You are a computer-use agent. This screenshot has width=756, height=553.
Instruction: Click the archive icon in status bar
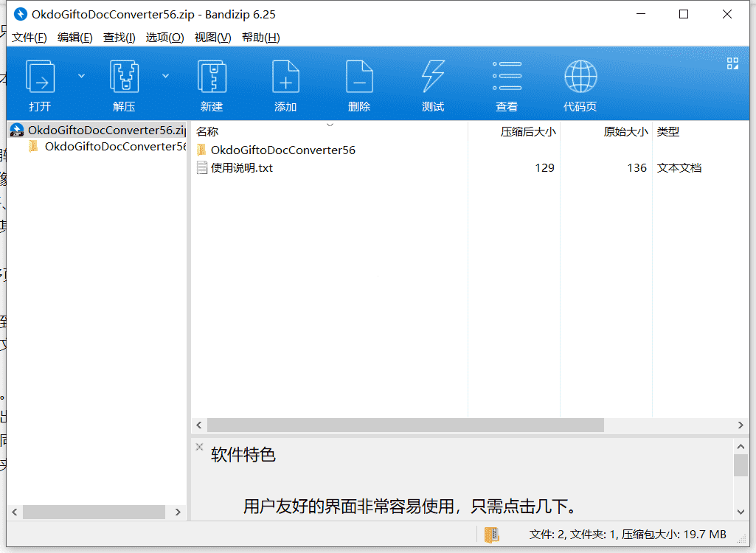[x=491, y=535]
